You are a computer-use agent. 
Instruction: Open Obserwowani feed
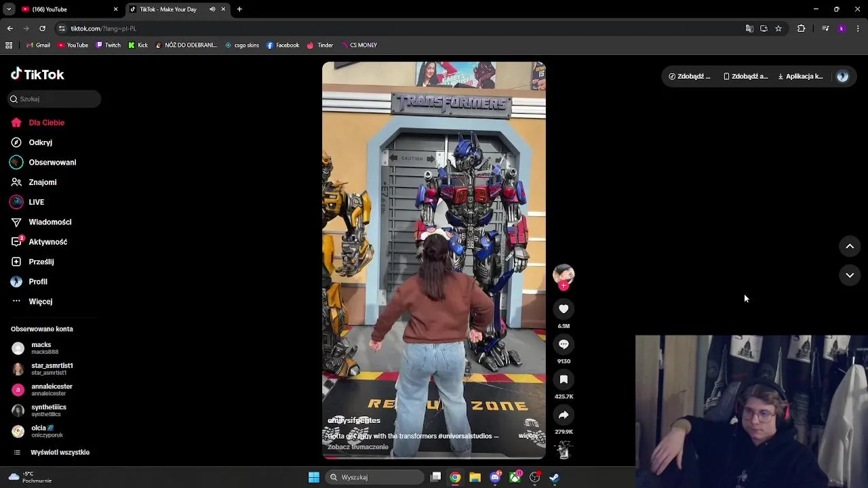pyautogui.click(x=43, y=163)
